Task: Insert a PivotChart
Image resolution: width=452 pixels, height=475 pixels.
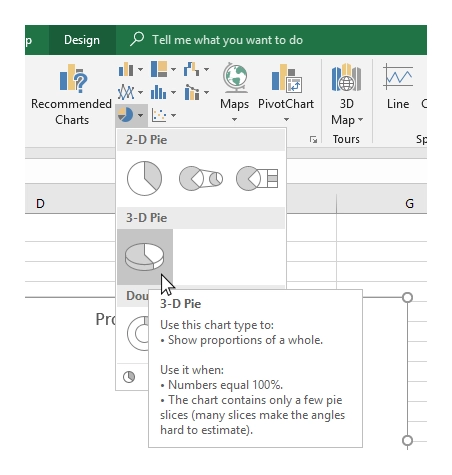Action: 286,92
